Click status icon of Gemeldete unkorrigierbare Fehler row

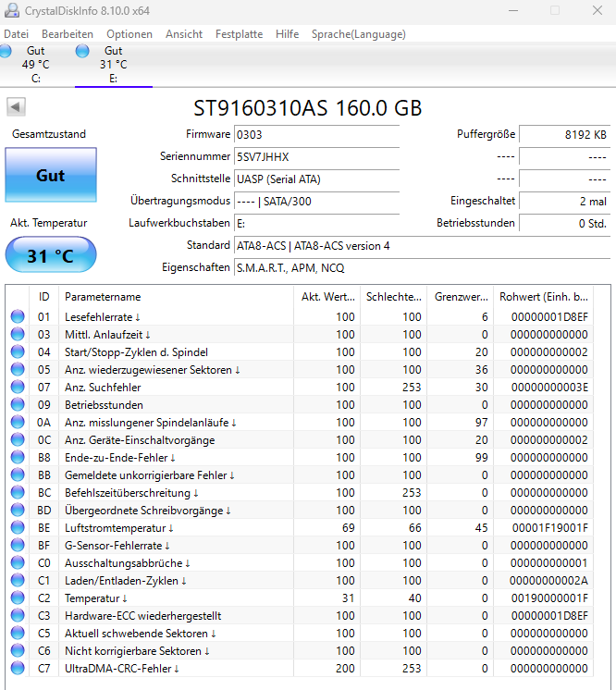18,475
